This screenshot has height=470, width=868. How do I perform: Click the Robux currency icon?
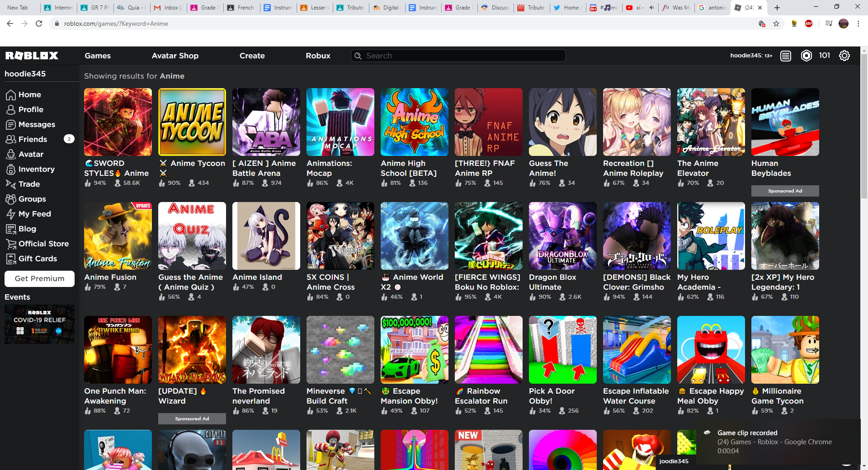807,56
